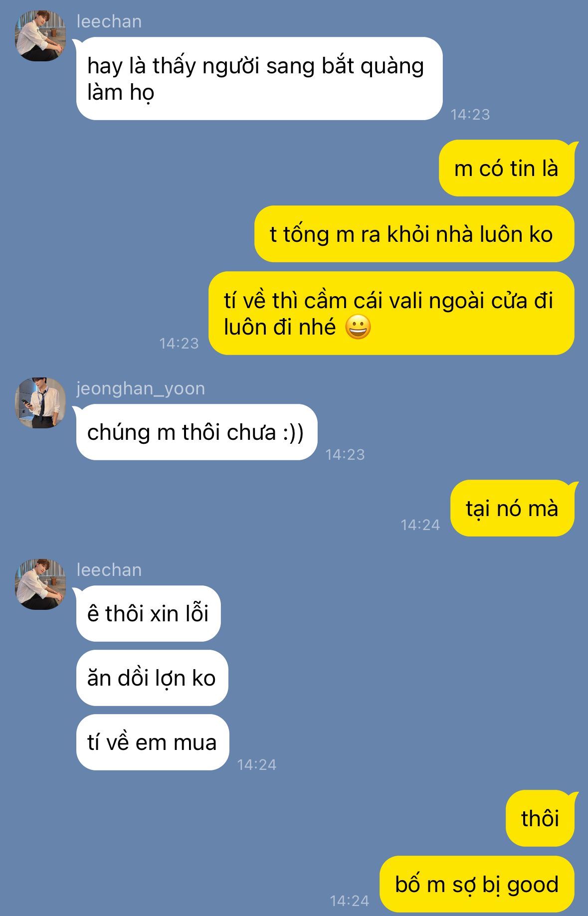Tap the message 'ê thôi xin lỗi'
This screenshot has height=916, width=588.
(149, 613)
